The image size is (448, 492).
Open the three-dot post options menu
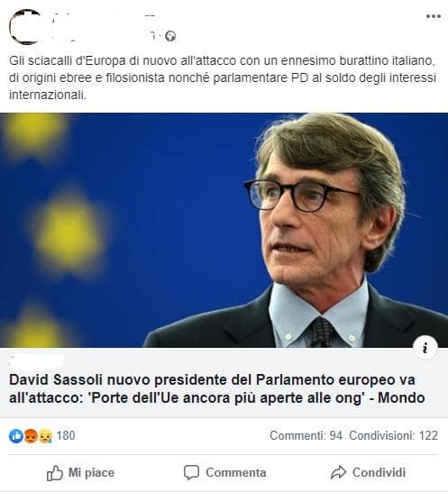click(x=434, y=16)
